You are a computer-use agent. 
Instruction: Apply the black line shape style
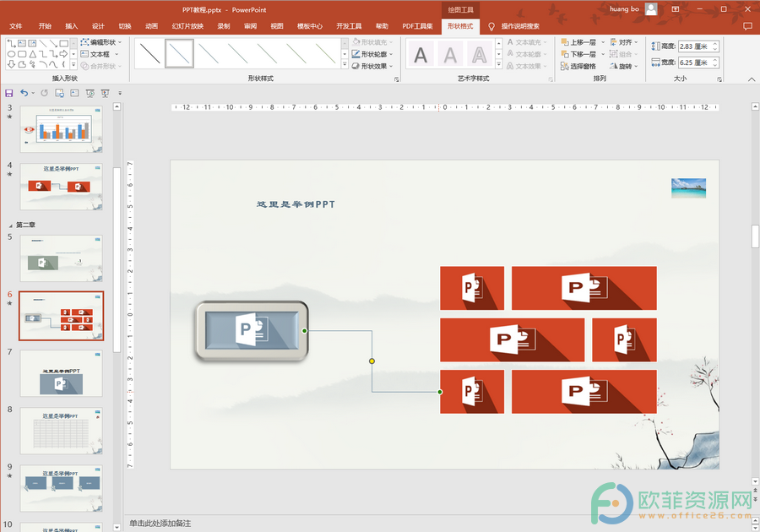pyautogui.click(x=149, y=53)
